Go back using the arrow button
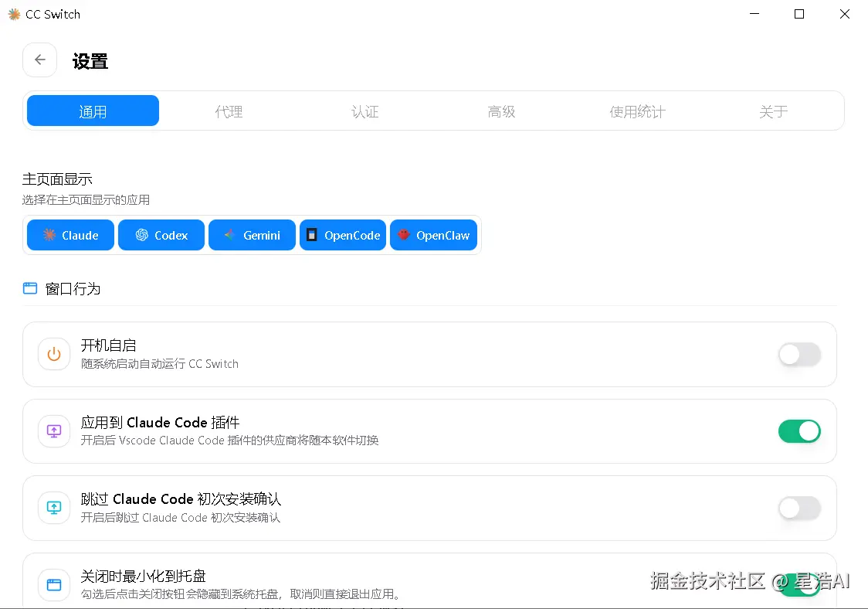The width and height of the screenshot is (868, 609). pyautogui.click(x=40, y=60)
